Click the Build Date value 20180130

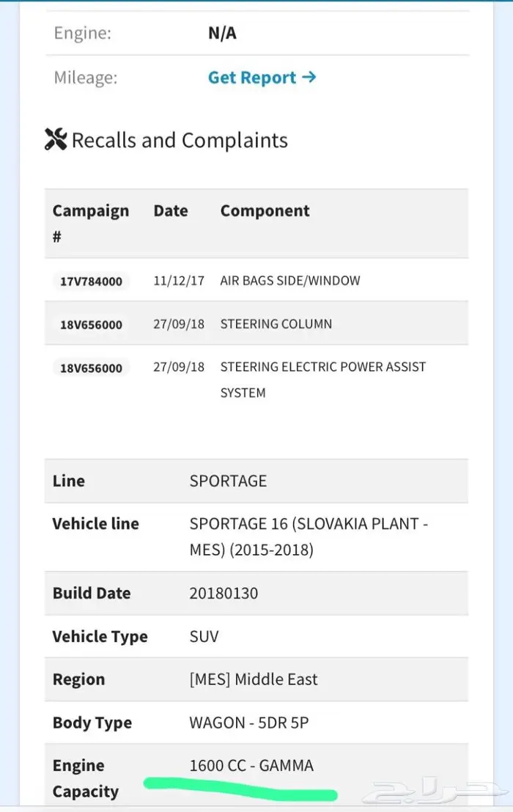pos(224,594)
